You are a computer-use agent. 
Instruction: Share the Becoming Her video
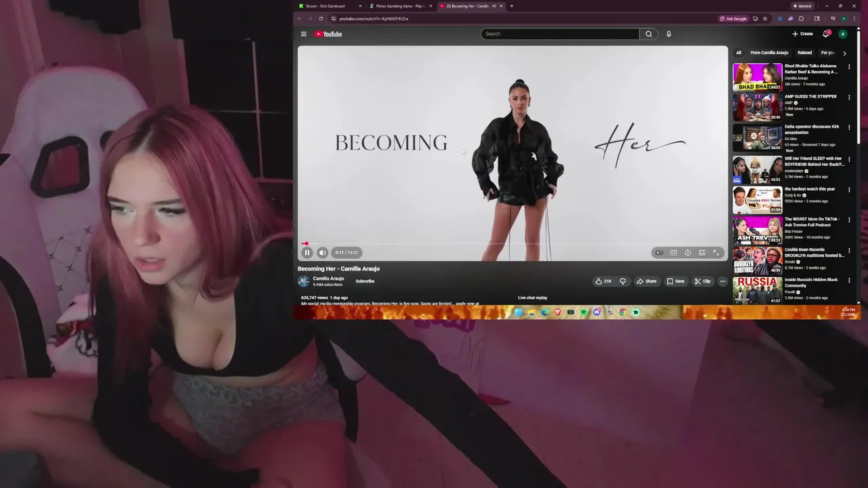coord(646,281)
